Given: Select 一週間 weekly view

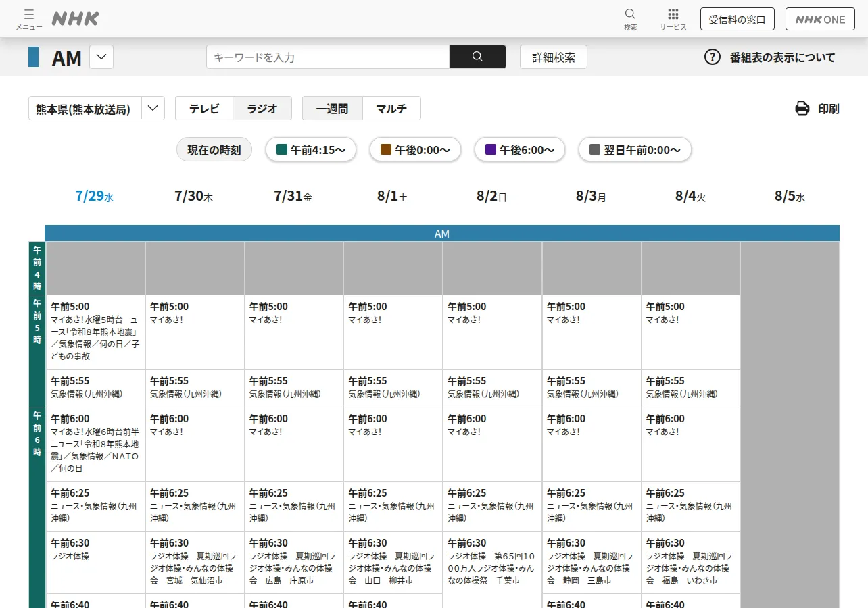Looking at the screenshot, I should point(332,108).
